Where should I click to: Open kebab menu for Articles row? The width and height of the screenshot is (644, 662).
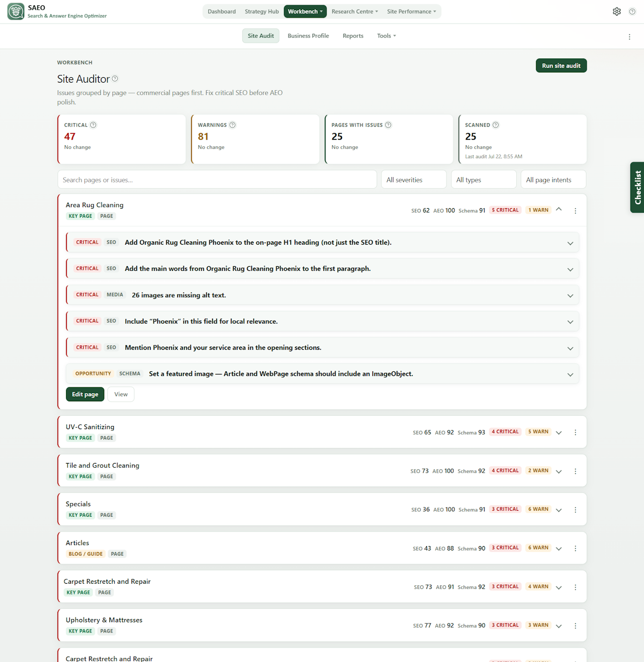click(575, 549)
